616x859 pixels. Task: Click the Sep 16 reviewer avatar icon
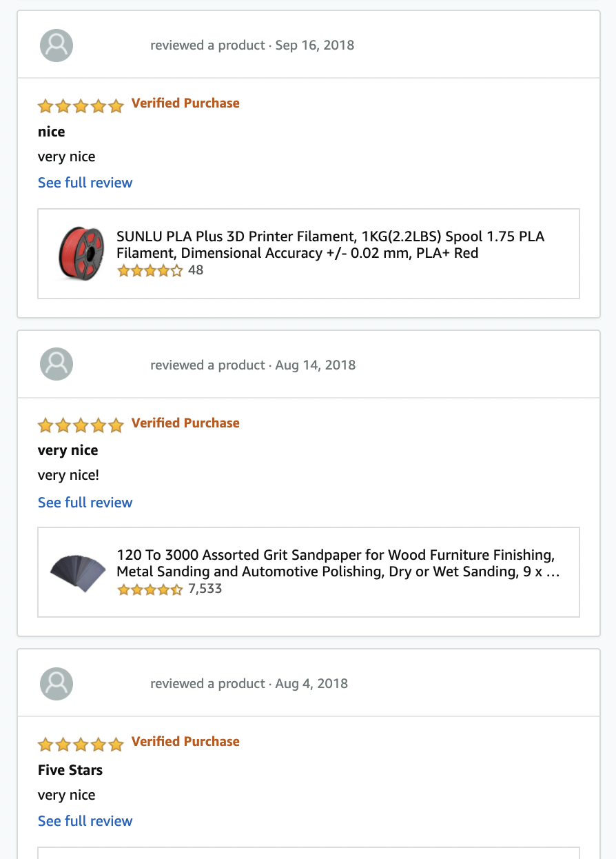pyautogui.click(x=57, y=46)
